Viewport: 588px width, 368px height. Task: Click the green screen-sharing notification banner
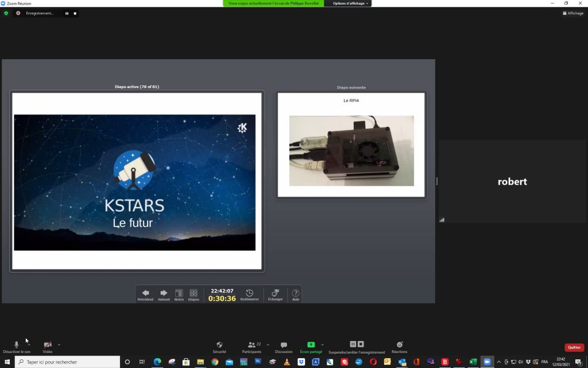coord(274,3)
